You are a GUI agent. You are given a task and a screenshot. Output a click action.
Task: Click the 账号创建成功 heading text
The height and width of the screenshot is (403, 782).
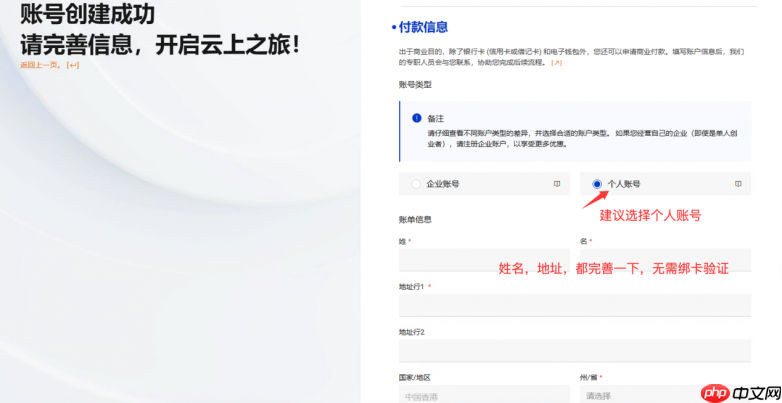pos(87,15)
